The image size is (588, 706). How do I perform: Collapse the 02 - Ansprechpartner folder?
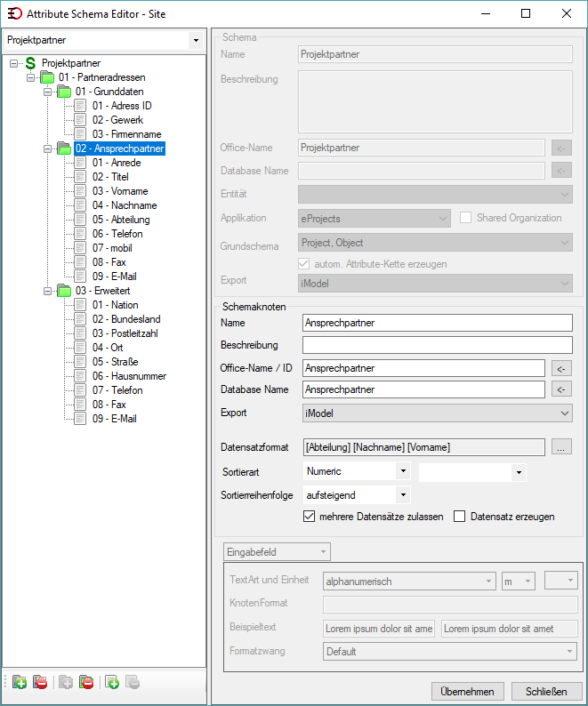tap(48, 148)
